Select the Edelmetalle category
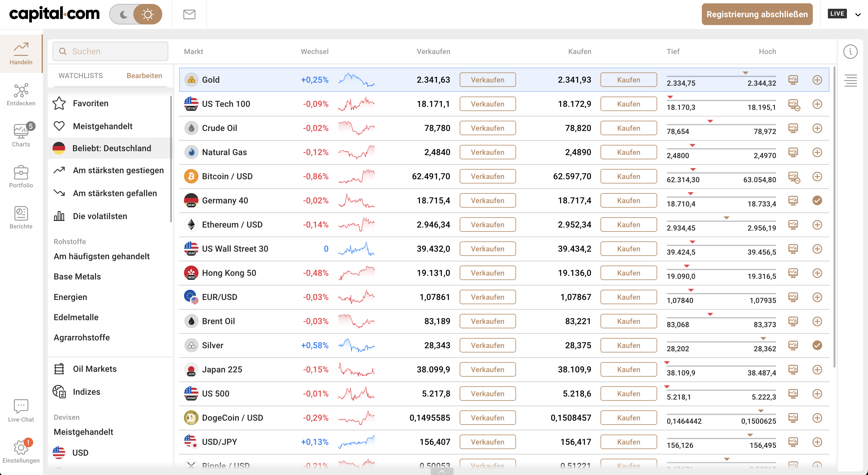 [76, 317]
